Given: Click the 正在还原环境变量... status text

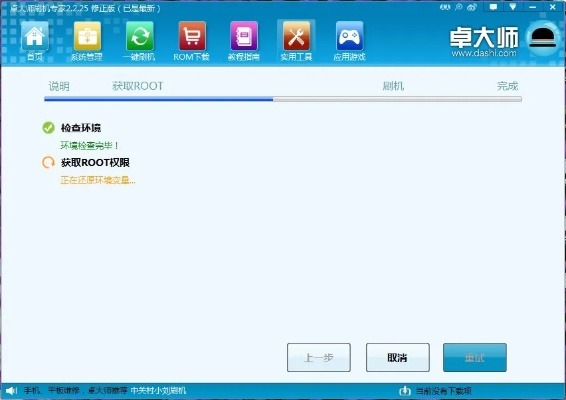Looking at the screenshot, I should coord(98,180).
